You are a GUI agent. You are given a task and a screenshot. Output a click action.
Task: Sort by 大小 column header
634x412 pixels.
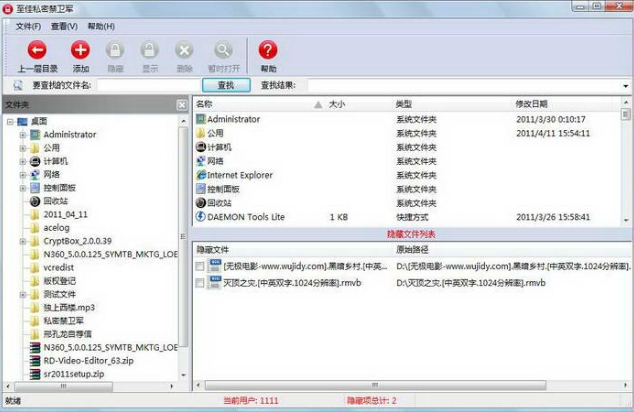pos(337,104)
